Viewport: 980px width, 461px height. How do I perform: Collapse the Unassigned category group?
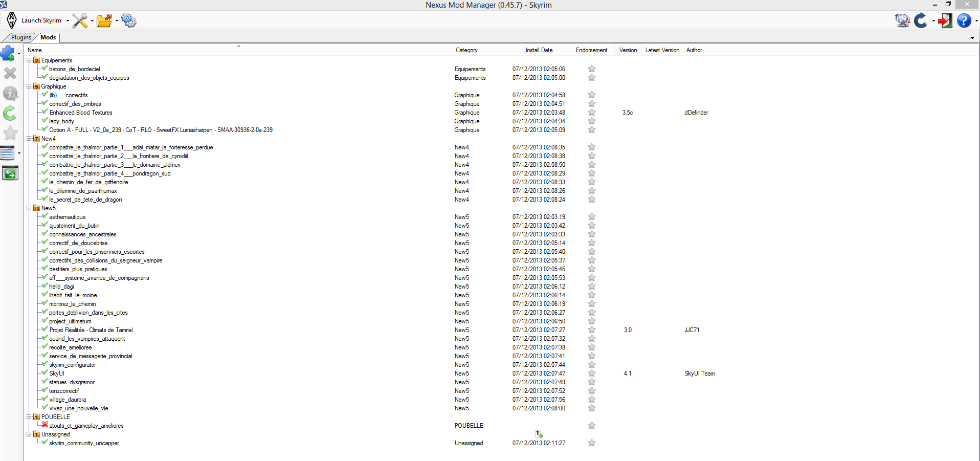tap(29, 434)
